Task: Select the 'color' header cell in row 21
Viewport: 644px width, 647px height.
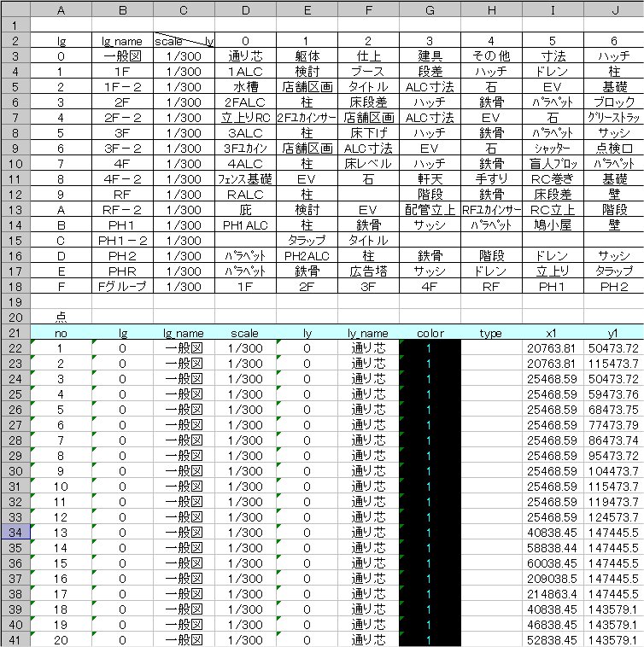Action: (x=430, y=333)
